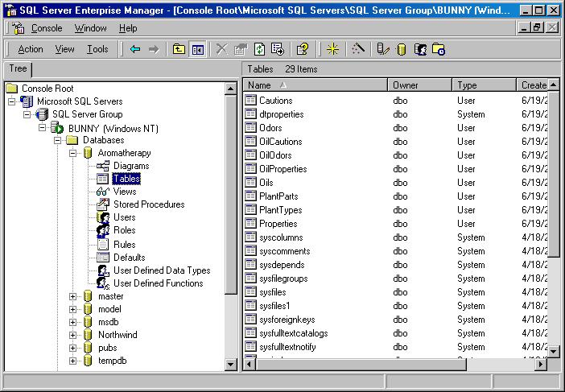Sort by the Name column header
Image resolution: width=565 pixels, height=392 pixels.
[315, 85]
